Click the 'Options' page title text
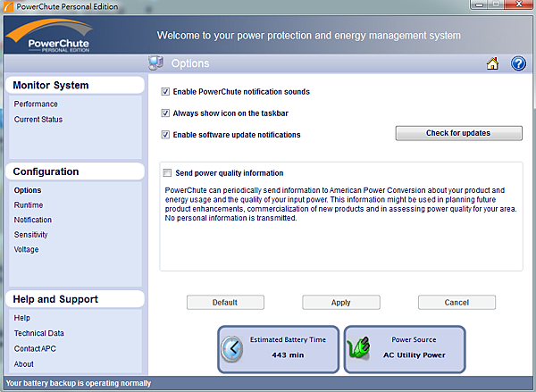The width and height of the screenshot is (536, 392). (x=190, y=63)
